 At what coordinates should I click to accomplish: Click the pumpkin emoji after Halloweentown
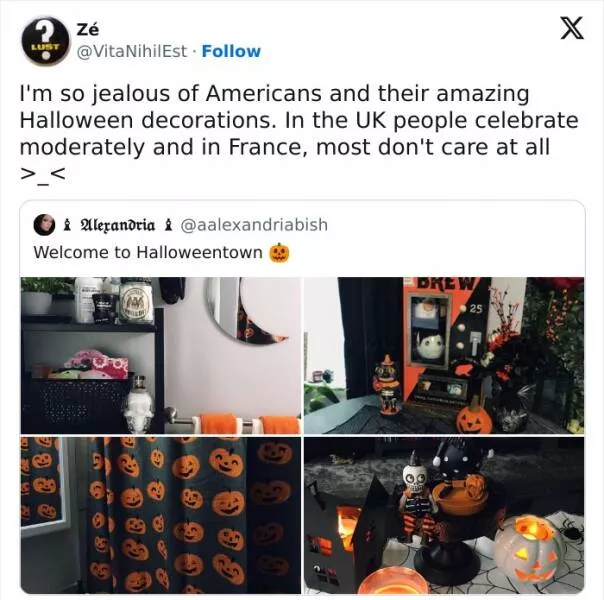(x=279, y=253)
